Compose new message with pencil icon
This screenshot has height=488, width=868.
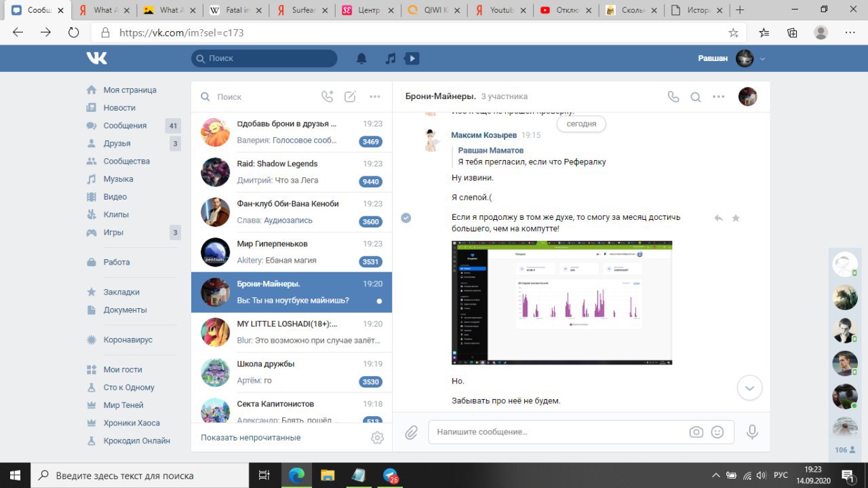tap(350, 96)
